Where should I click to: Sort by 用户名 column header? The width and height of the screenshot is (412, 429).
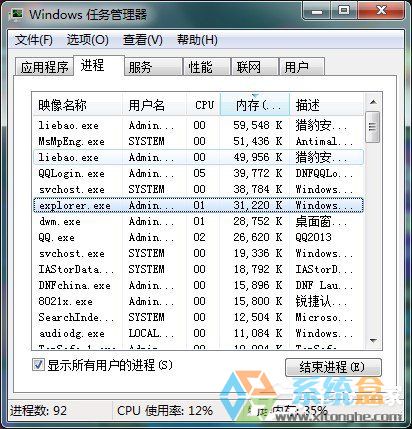pos(154,105)
